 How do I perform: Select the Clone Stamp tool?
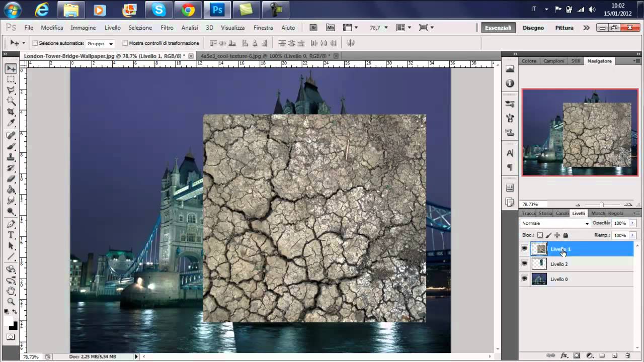pos(11,157)
